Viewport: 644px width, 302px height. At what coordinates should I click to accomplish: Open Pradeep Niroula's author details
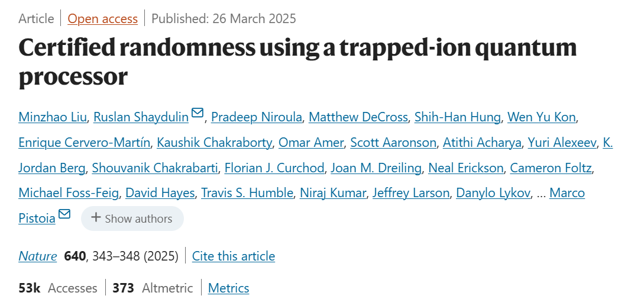click(x=255, y=117)
